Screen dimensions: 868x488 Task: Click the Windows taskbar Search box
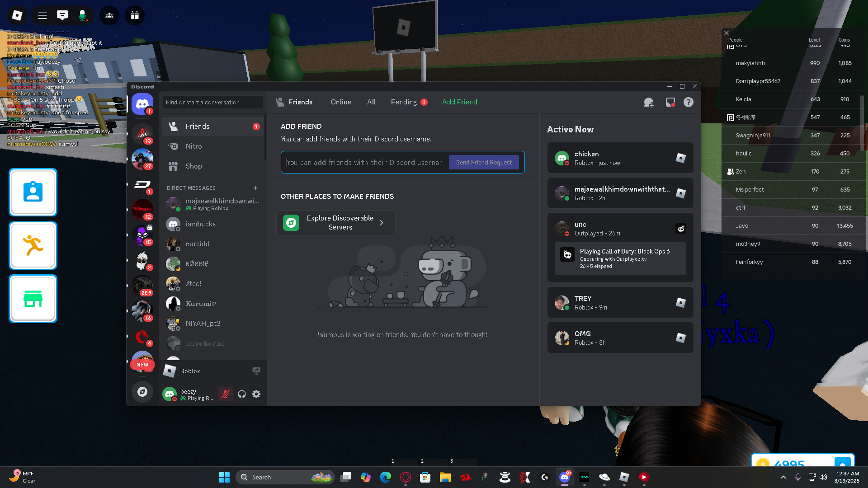pyautogui.click(x=285, y=477)
